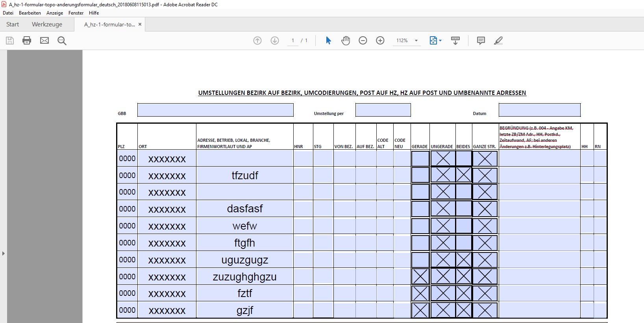644x323 pixels.
Task: Add a comment with speech-bubble icon
Action: 481,41
